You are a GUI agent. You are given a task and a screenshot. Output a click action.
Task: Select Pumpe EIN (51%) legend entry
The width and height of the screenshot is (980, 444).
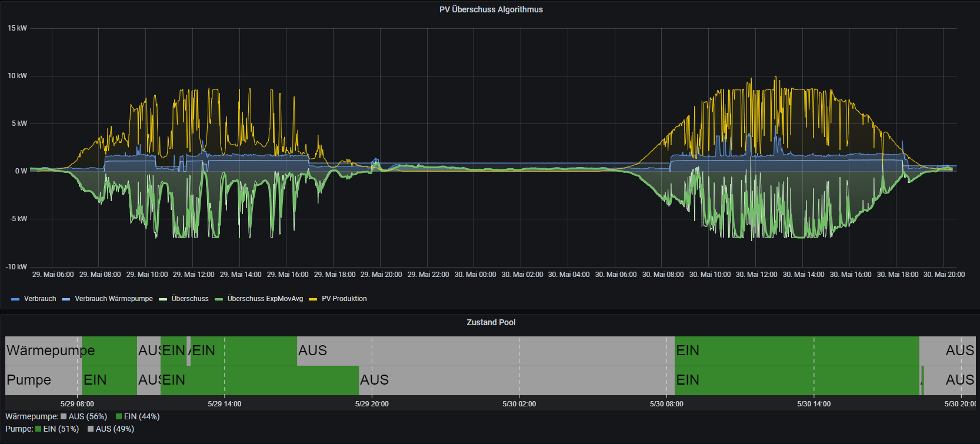tap(57, 429)
